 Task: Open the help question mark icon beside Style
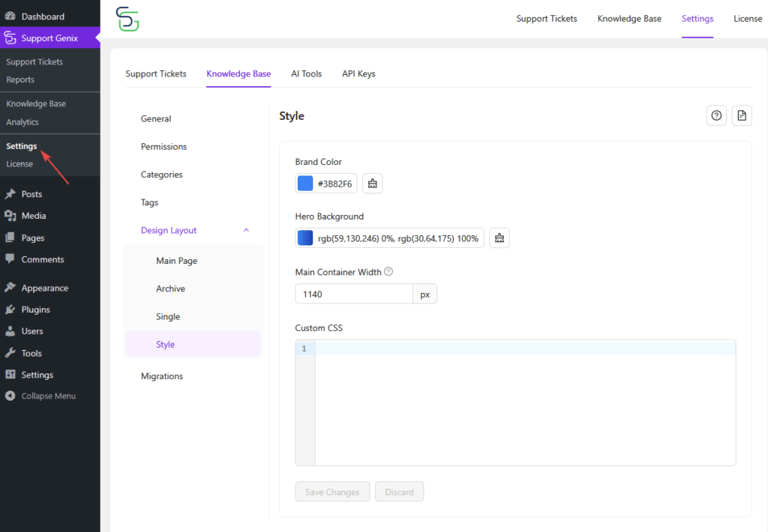(x=716, y=115)
